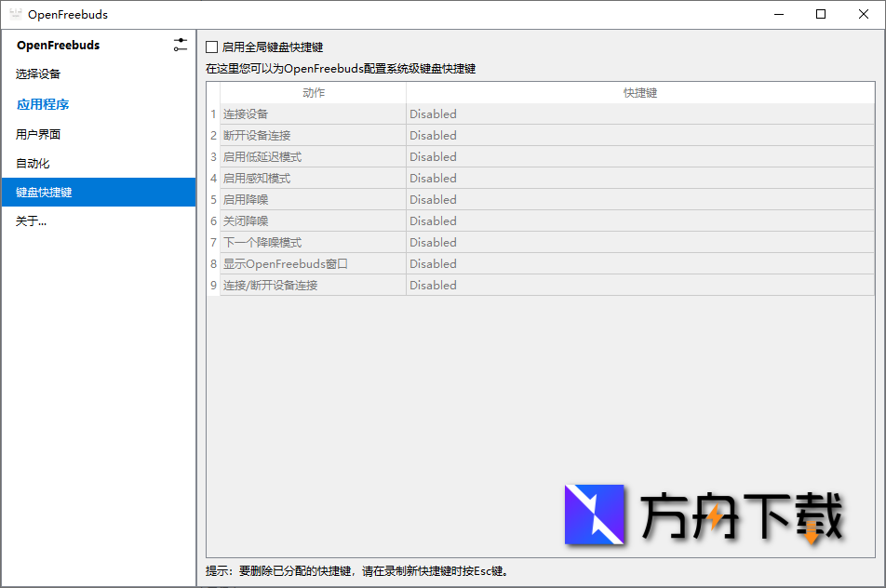Viewport: 886px width, 588px height.
Task: Assign a shortcut for 启用感知模式
Action: pos(433,178)
